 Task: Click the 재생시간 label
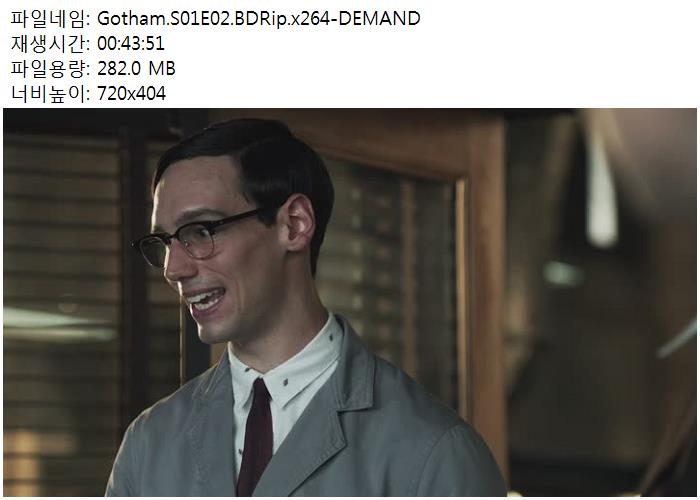[50, 44]
